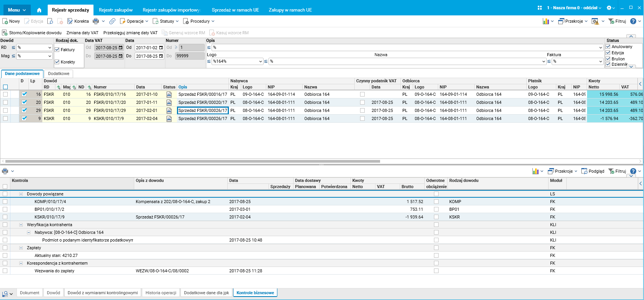Switch to Rejestr zakupów tab

115,10
